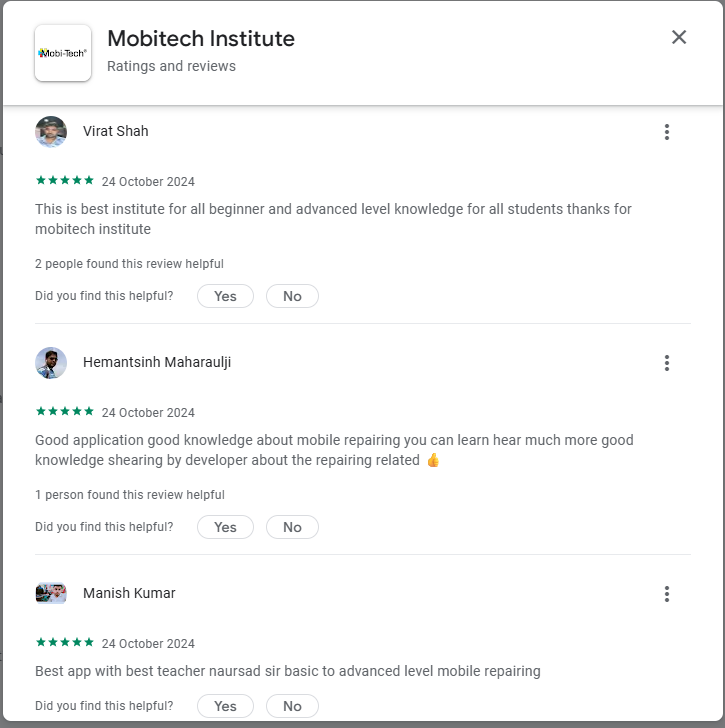Choose Yes for Manish Kumar's review
This screenshot has height=728, width=725.
pyautogui.click(x=225, y=706)
